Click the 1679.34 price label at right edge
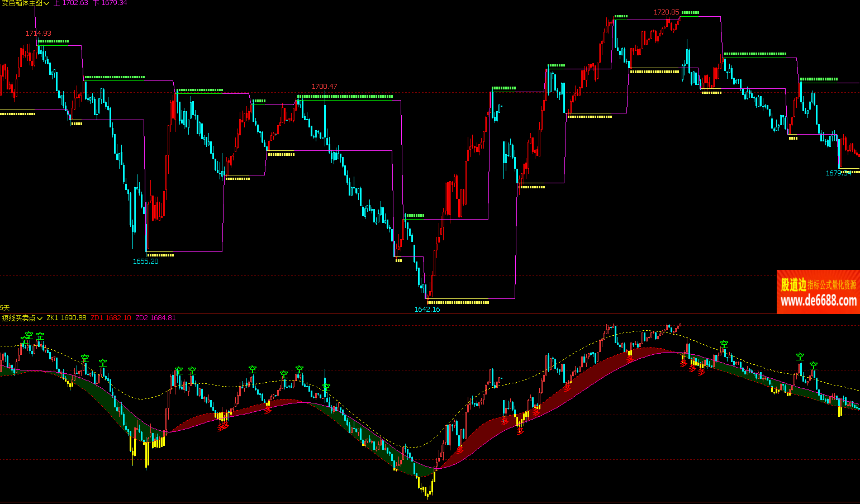The width and height of the screenshot is (860, 504). point(838,173)
